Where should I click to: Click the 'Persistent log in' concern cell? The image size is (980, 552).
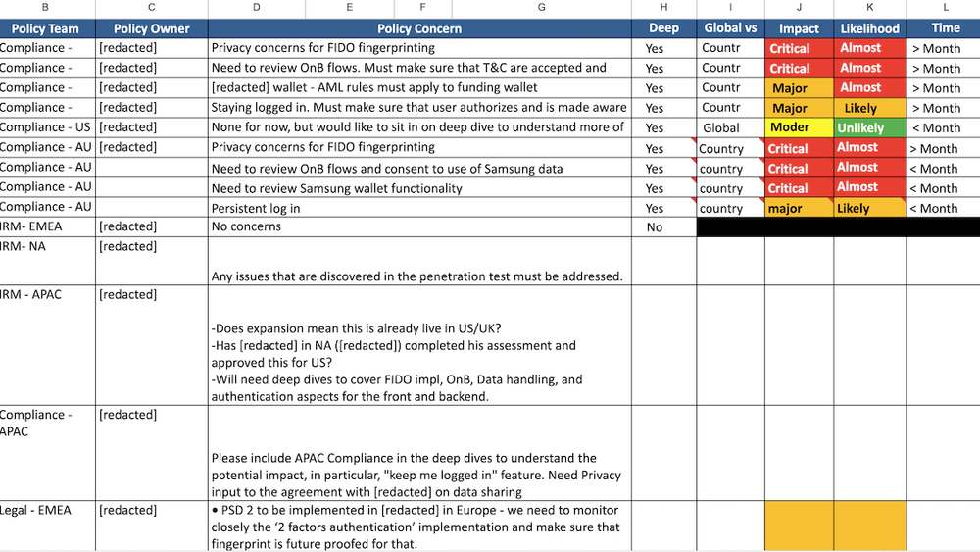point(419,208)
